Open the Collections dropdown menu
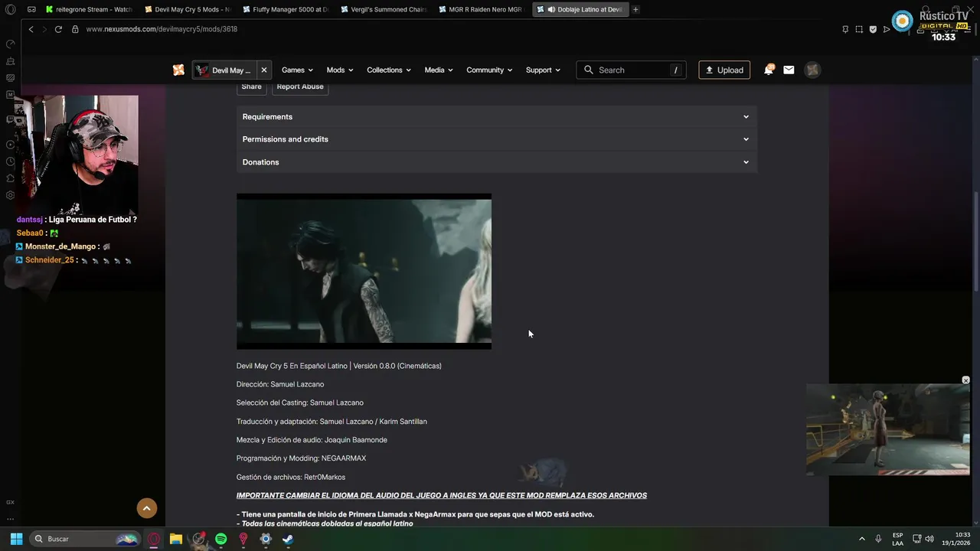Screen dimensions: 980x551 [x=388, y=70]
